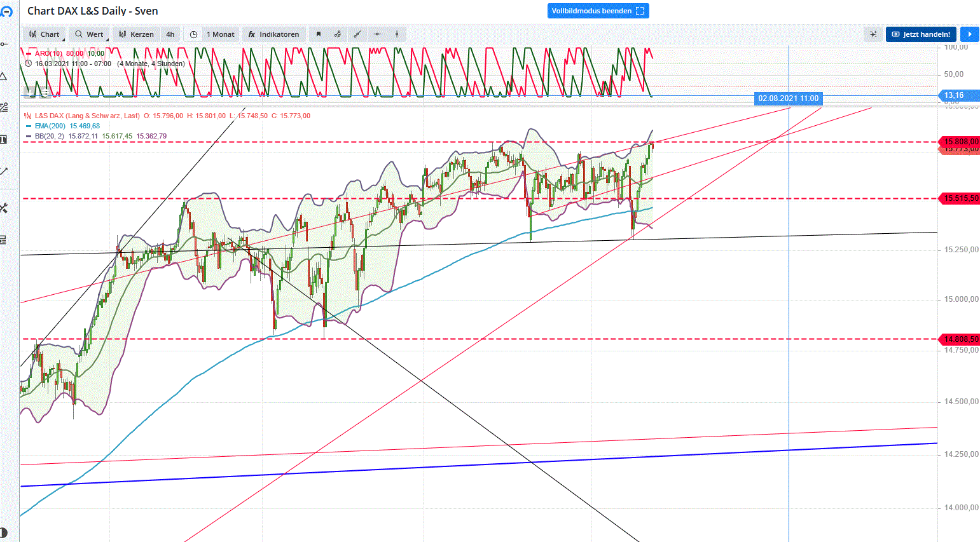Click the 50,00 ARO axis label
The width and height of the screenshot is (980, 542).
pos(954,74)
